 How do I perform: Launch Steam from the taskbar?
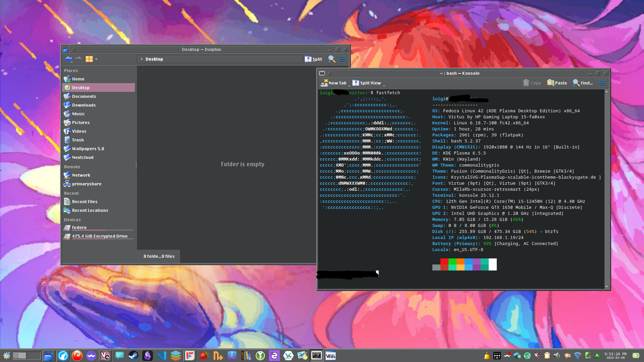point(133,356)
